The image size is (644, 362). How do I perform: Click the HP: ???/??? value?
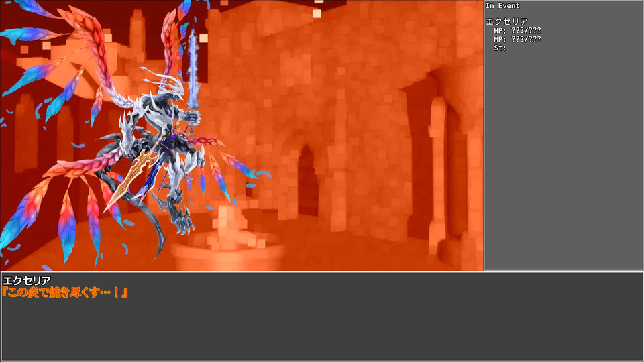pyautogui.click(x=517, y=31)
